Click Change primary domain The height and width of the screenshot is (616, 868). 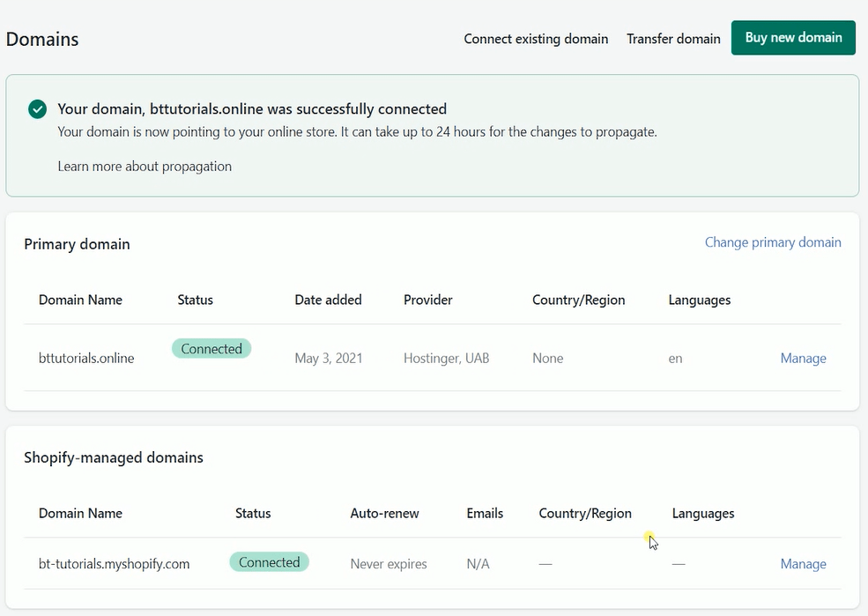[x=773, y=241]
